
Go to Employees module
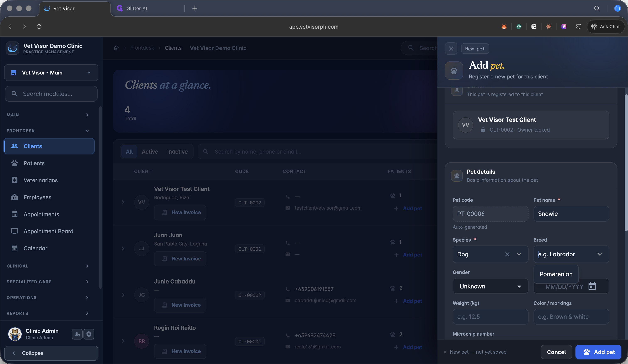pyautogui.click(x=49, y=197)
